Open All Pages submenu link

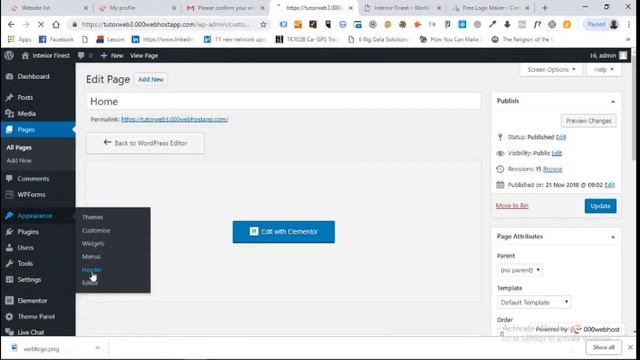click(19, 147)
